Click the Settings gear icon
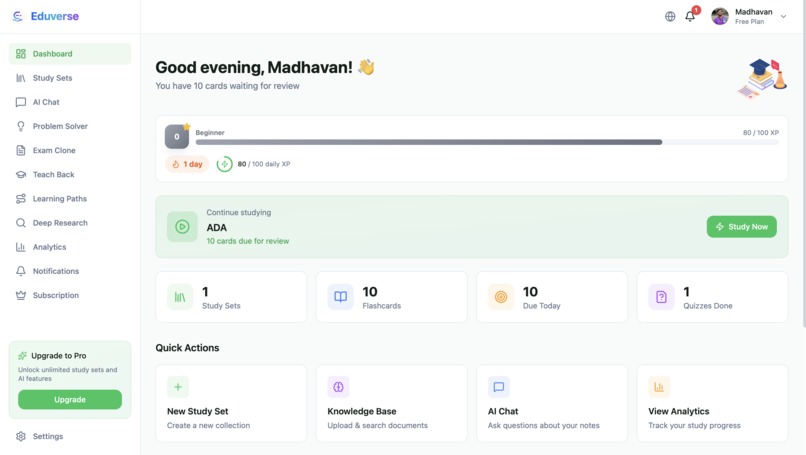The image size is (806, 455). [21, 436]
